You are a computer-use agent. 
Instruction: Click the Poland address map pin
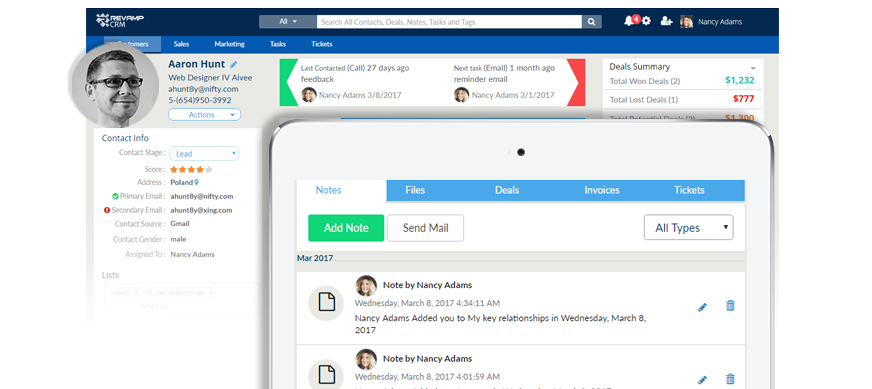196,183
